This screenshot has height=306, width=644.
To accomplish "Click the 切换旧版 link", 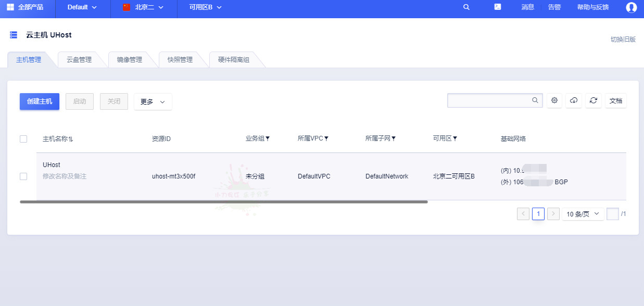I will tap(623, 40).
